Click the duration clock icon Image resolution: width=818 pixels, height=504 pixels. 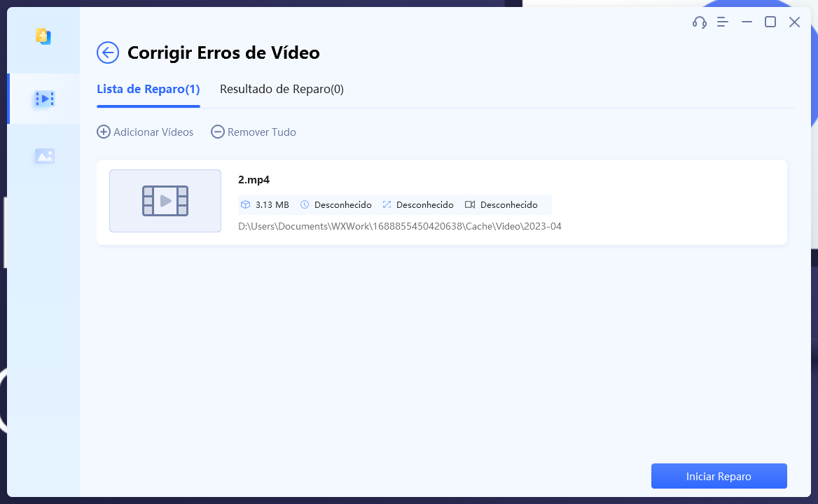tap(305, 205)
